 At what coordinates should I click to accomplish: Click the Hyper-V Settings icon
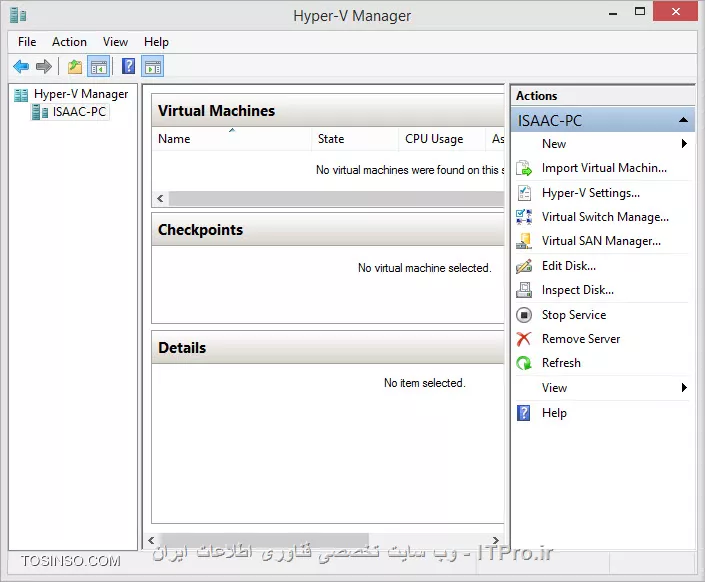click(524, 193)
